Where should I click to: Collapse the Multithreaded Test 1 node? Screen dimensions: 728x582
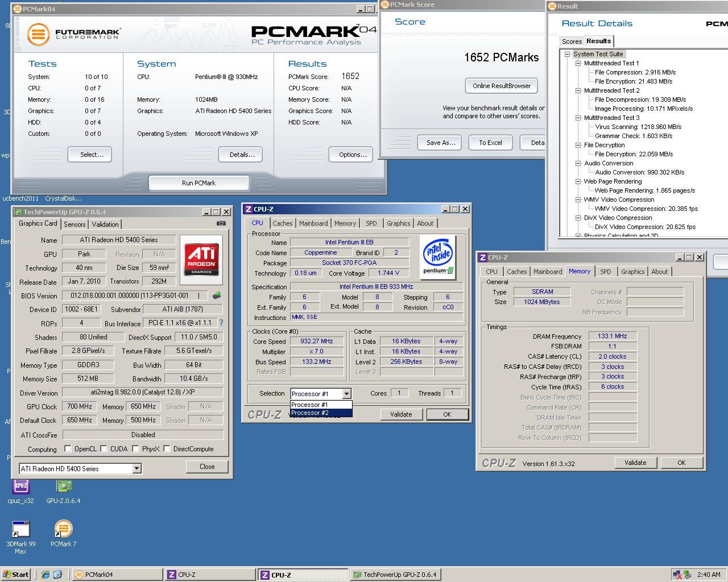[578, 63]
